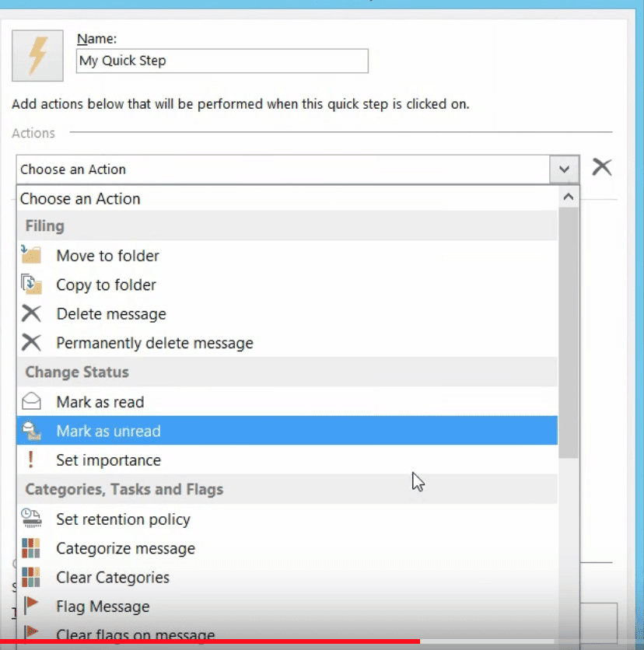This screenshot has width=644, height=650.
Task: Pick the Choose an Action list entry
Action: pos(81,198)
